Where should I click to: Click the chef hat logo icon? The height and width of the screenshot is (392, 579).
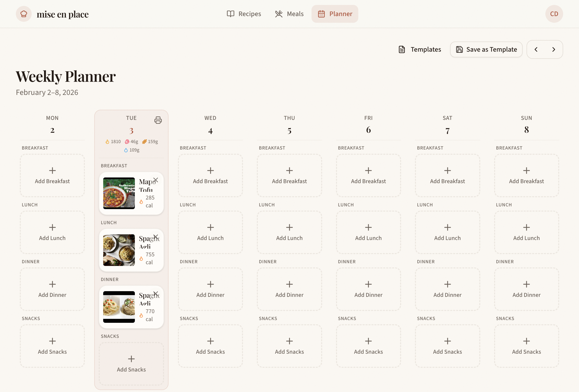pyautogui.click(x=24, y=14)
